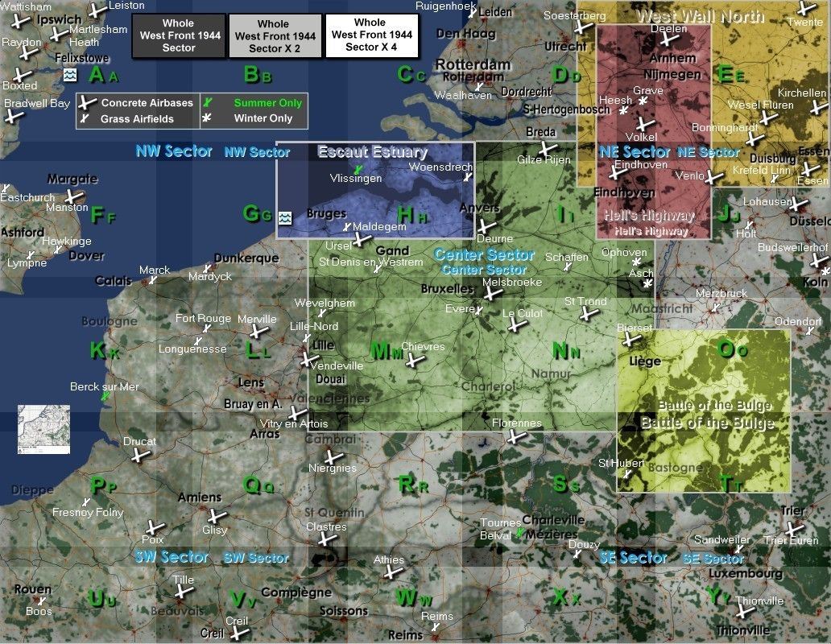Select the Trier Euren airbase icon
This screenshot has width=831, height=644.
794,528
